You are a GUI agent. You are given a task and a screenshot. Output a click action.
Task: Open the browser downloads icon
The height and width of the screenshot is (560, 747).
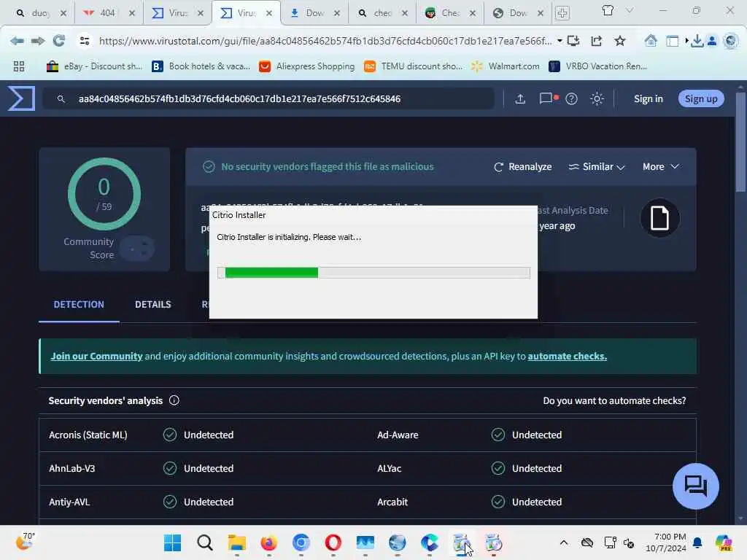click(697, 41)
